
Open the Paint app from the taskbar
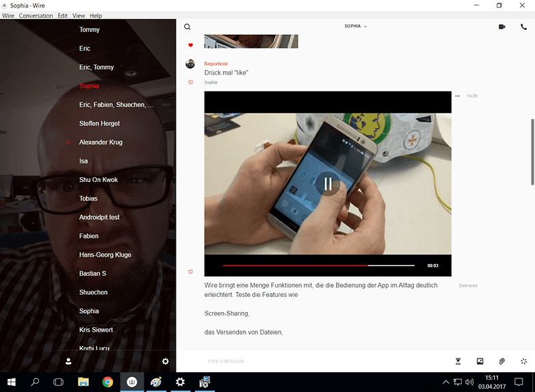156,382
